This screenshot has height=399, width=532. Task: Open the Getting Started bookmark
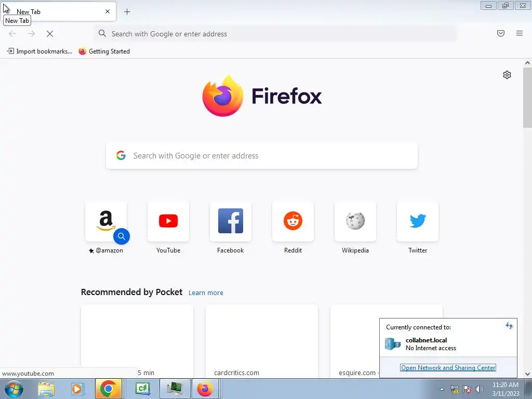tap(104, 51)
